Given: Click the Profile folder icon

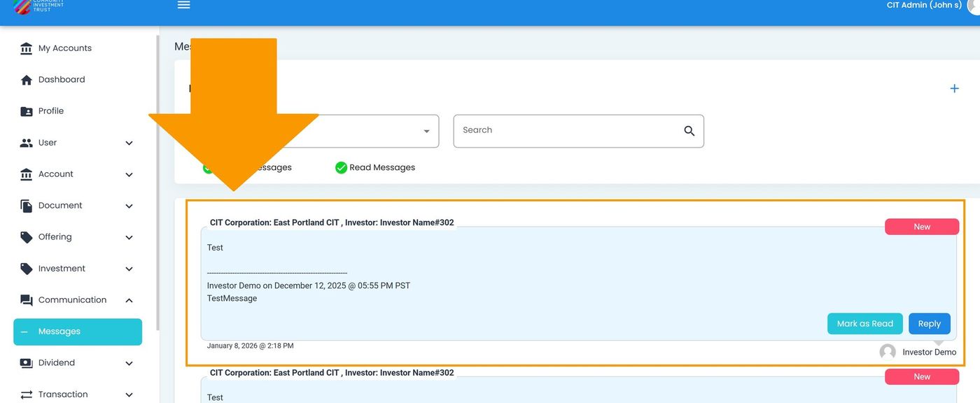Looking at the screenshot, I should point(27,111).
